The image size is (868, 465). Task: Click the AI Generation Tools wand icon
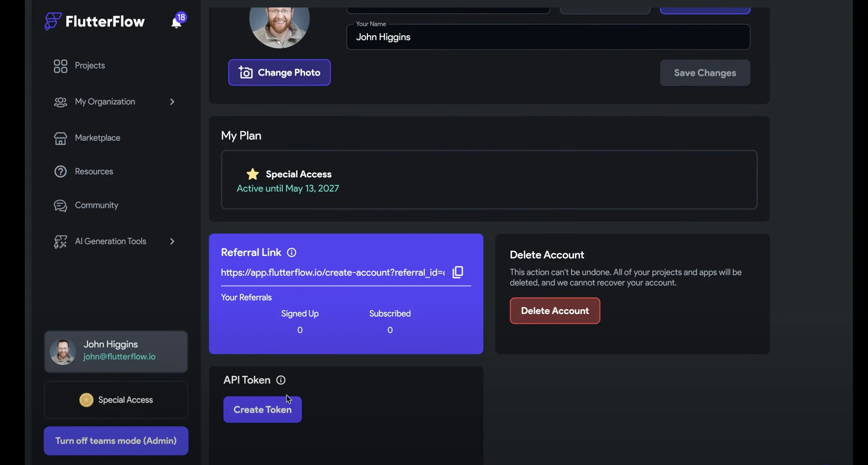pyautogui.click(x=60, y=242)
